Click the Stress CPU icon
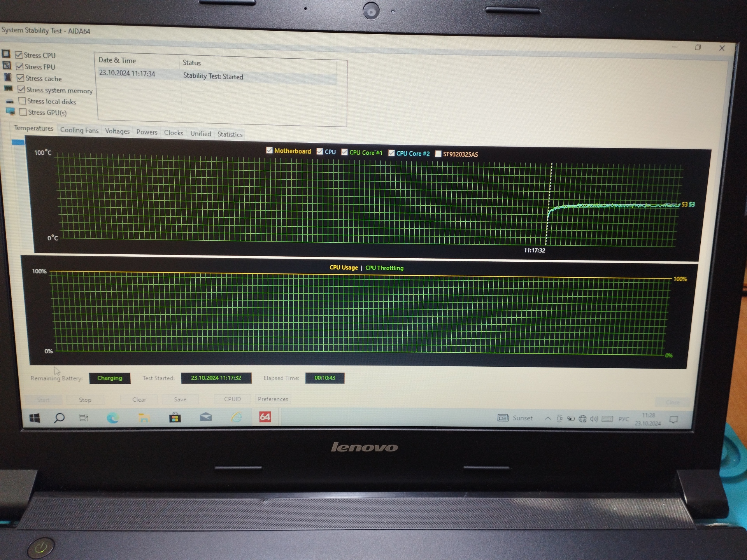 coord(6,53)
